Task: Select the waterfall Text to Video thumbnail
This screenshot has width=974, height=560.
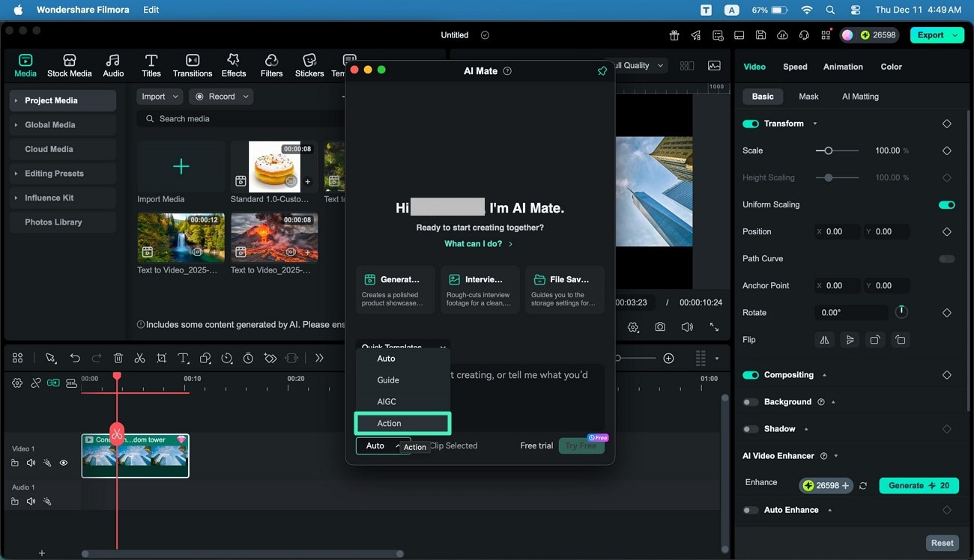Action: click(181, 237)
